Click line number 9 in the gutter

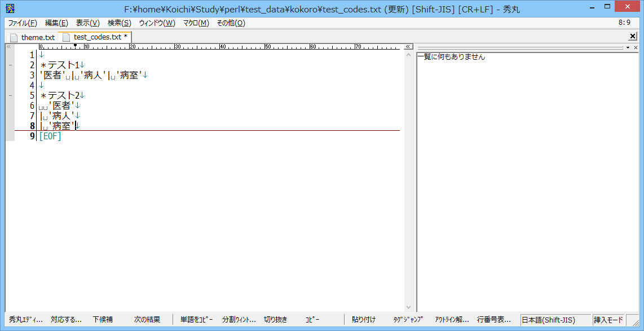tap(32, 136)
